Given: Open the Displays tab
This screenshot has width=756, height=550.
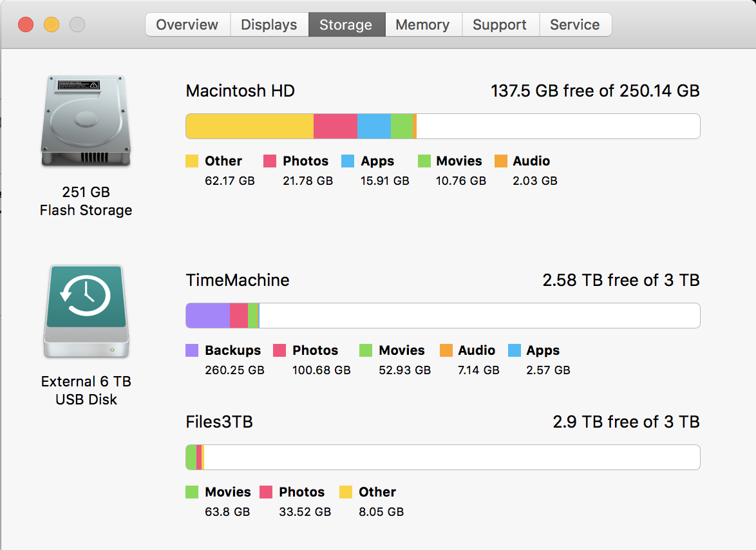Looking at the screenshot, I should pyautogui.click(x=269, y=24).
